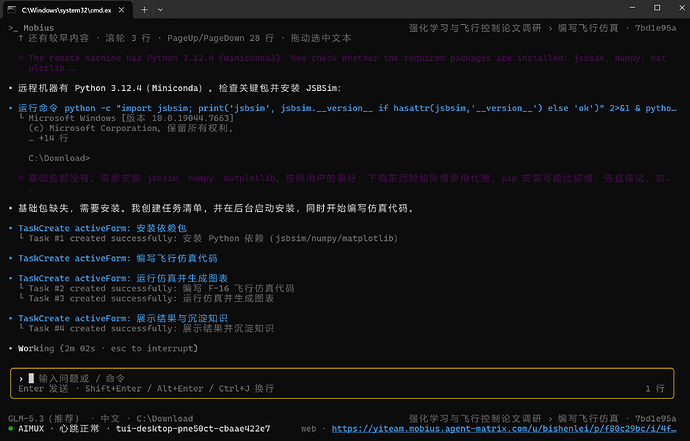Click the cmd icon in the tab
Viewport: 690px width, 441px height.
pos(12,10)
